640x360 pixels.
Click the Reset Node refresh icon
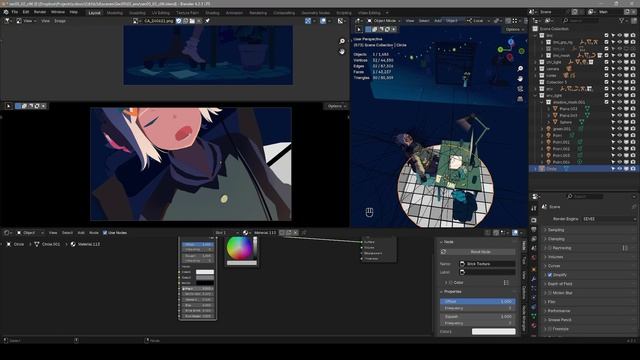point(443,252)
